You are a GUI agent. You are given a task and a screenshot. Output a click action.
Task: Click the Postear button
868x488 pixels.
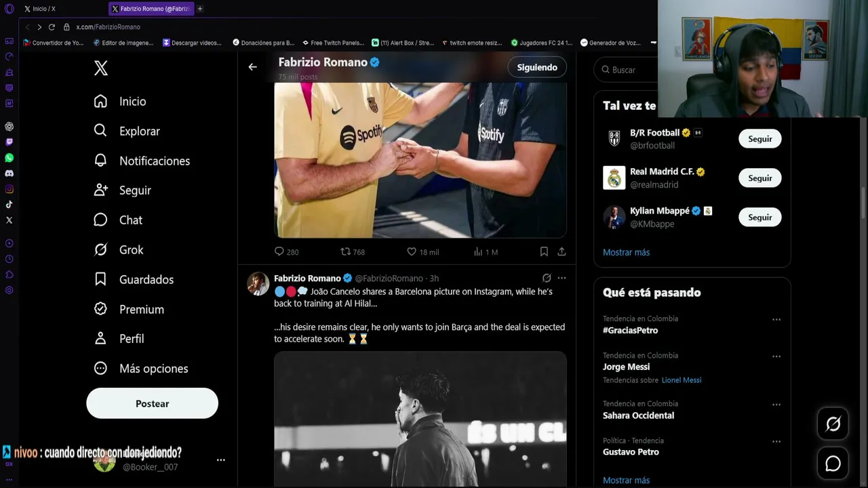[152, 403]
